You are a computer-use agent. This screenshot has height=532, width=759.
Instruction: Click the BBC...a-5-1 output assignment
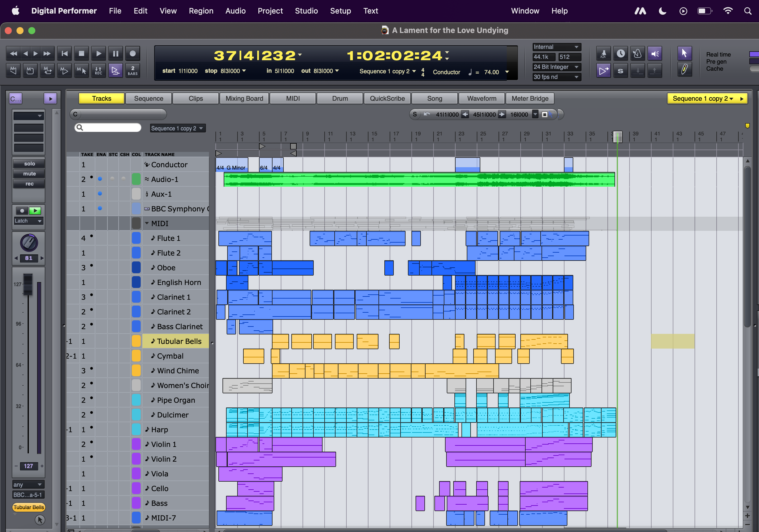[29, 495]
